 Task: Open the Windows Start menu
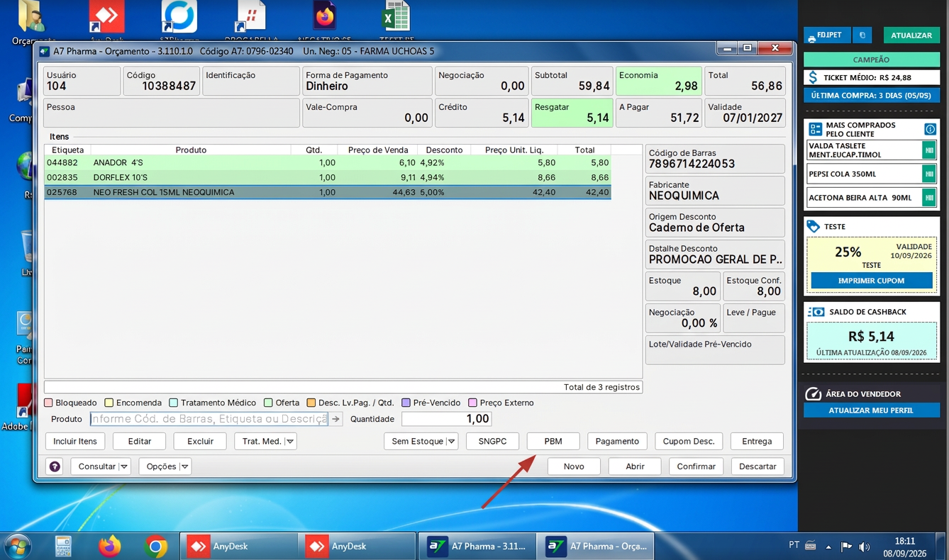(17, 547)
